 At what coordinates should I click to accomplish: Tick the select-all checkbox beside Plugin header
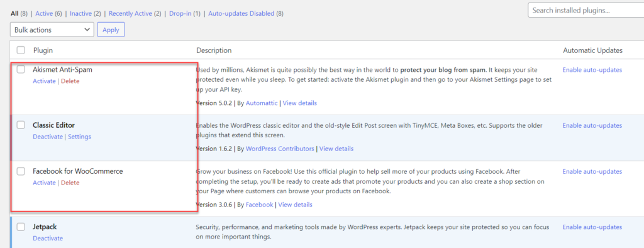click(21, 50)
